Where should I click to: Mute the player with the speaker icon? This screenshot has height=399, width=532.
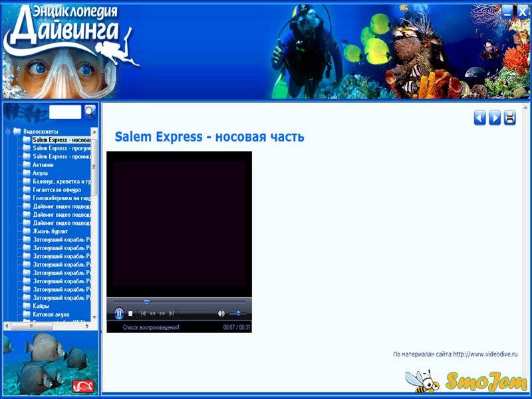pos(221,313)
